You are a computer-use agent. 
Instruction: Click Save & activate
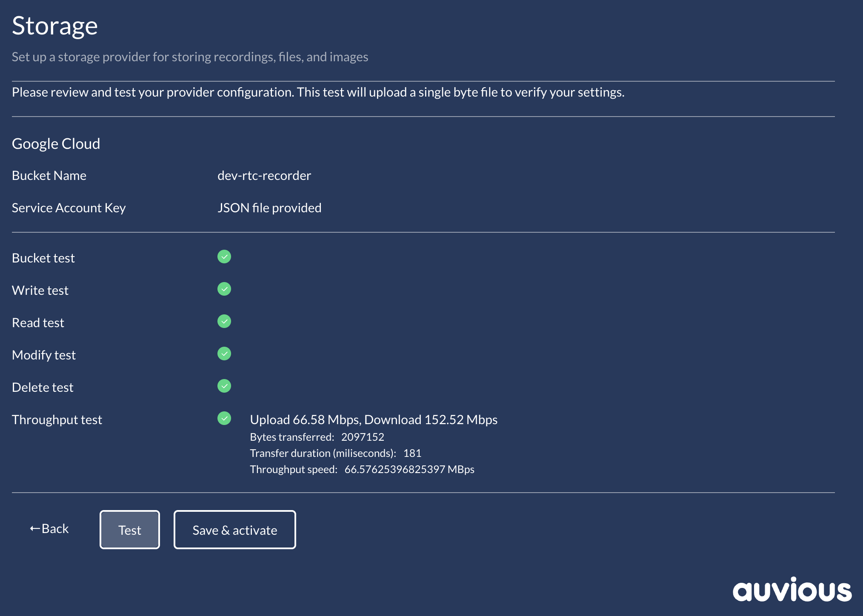click(x=234, y=530)
